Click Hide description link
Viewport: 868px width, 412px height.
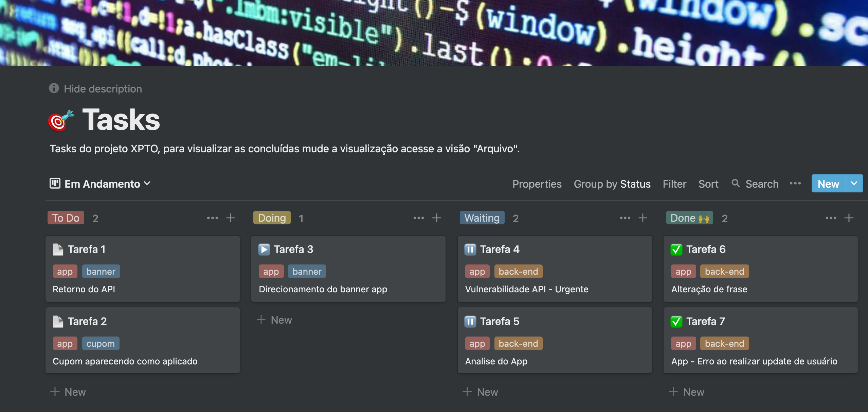click(103, 89)
